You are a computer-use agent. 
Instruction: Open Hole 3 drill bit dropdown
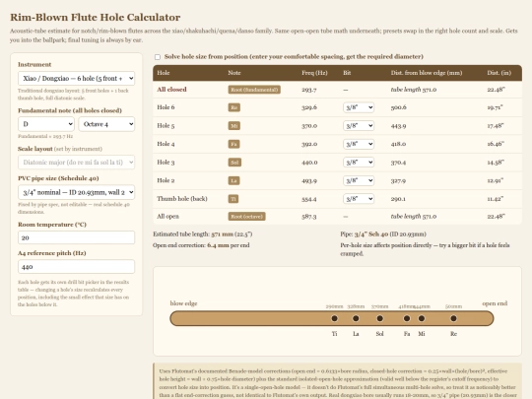[359, 163]
